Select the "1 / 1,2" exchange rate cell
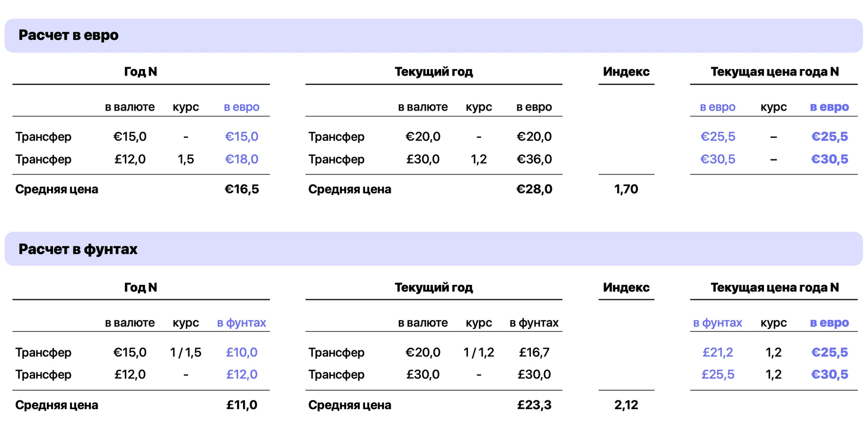This screenshot has height=433, width=868. [479, 353]
